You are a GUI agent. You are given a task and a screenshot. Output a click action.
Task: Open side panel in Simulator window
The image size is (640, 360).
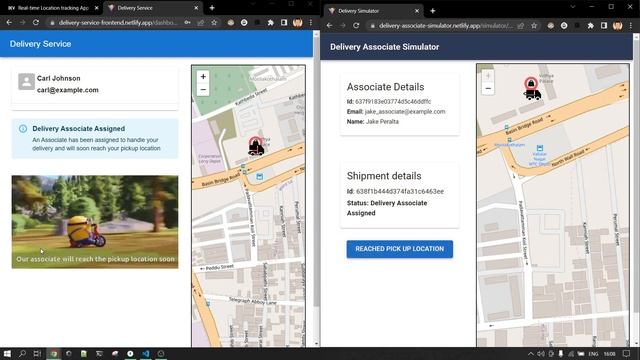click(x=604, y=26)
